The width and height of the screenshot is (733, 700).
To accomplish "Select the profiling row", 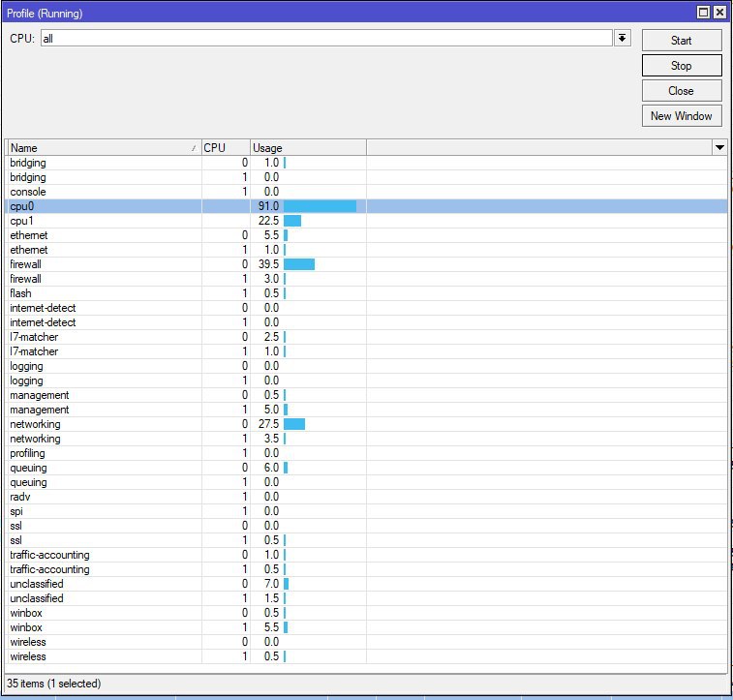I will click(367, 453).
